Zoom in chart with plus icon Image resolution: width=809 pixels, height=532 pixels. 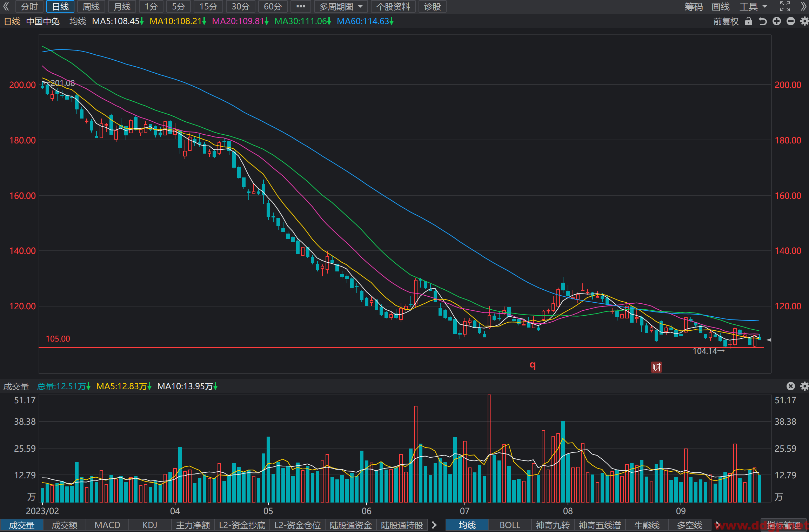coord(777,21)
